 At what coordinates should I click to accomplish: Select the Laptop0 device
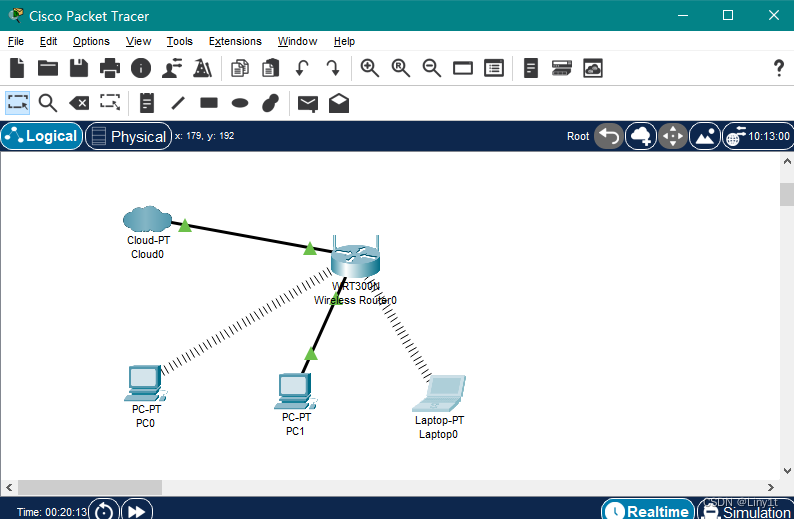click(439, 393)
